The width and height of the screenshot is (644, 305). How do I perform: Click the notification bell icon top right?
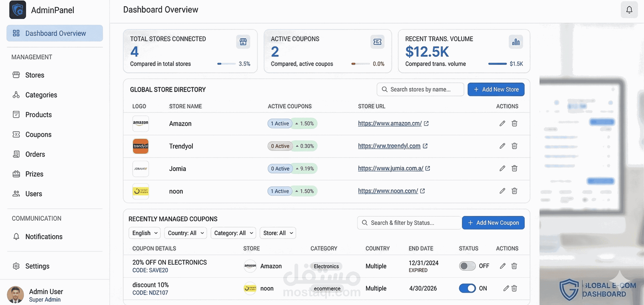click(x=629, y=10)
